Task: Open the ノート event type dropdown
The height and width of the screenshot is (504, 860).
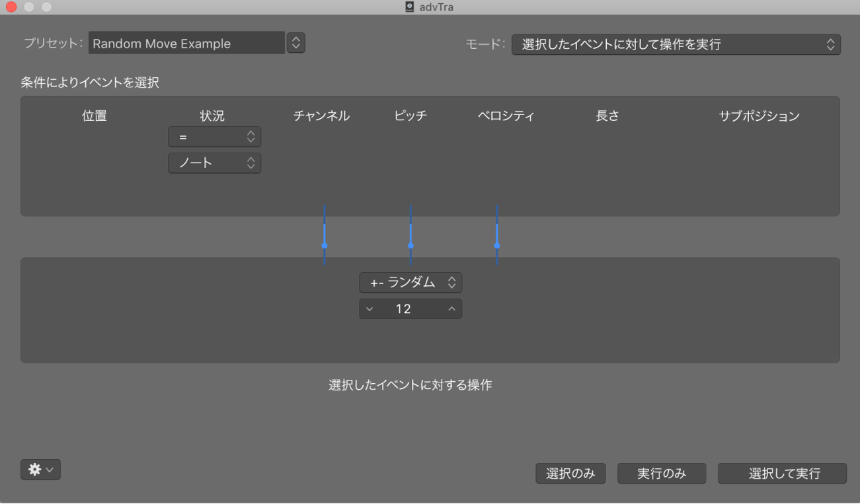Action: (215, 163)
